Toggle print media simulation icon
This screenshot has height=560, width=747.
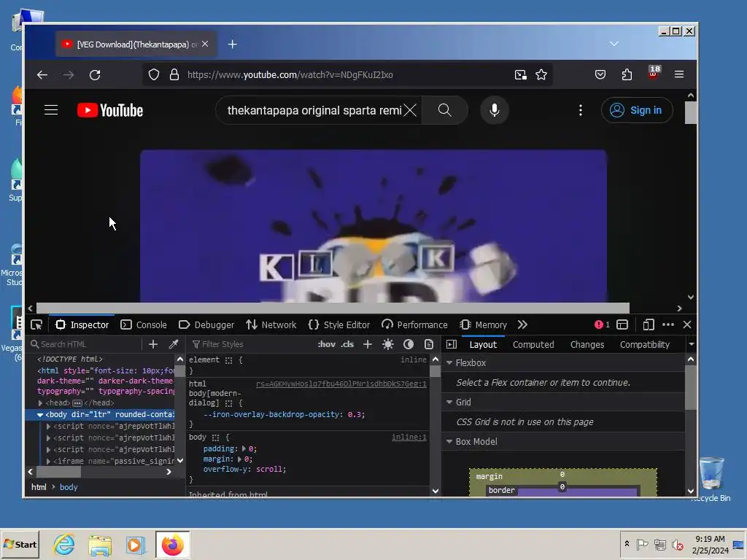click(x=429, y=344)
